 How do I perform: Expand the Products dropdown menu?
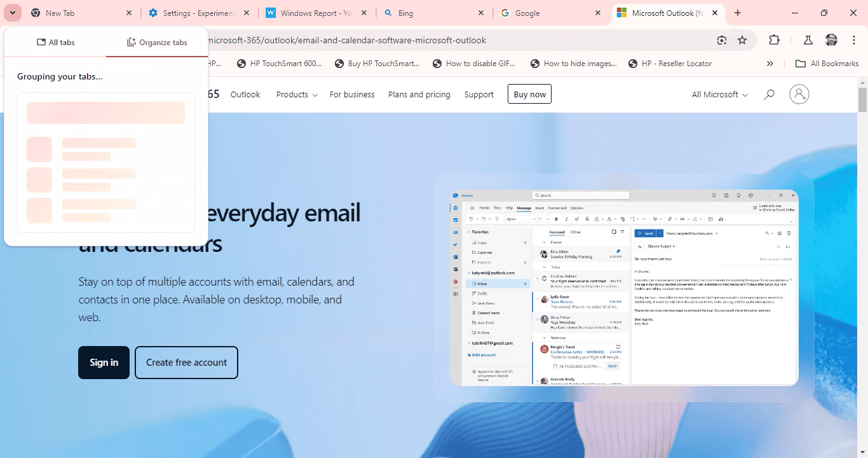297,94
